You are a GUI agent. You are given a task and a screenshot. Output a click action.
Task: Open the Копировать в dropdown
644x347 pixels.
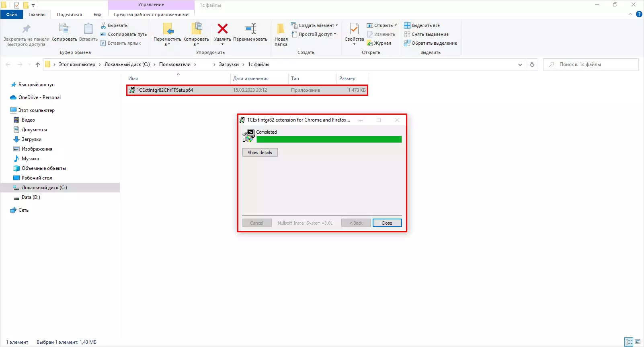coord(196,35)
